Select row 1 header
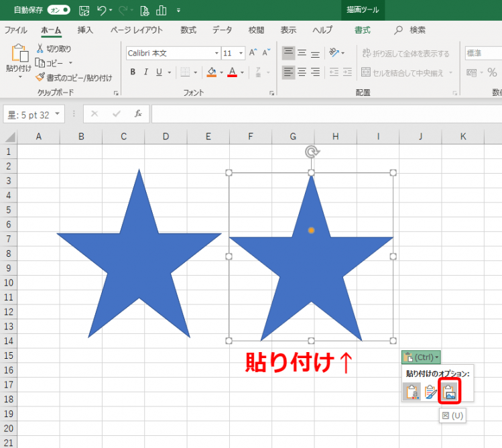 click(x=9, y=152)
